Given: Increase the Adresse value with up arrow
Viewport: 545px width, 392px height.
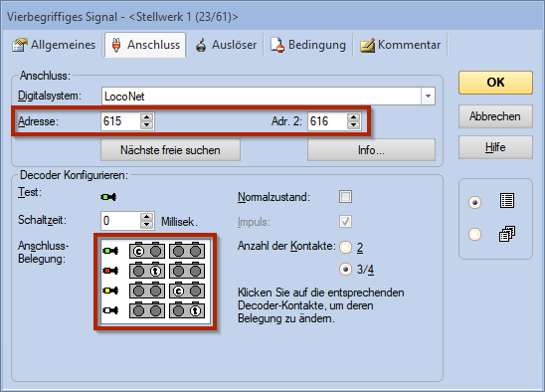Looking at the screenshot, I should (147, 117).
